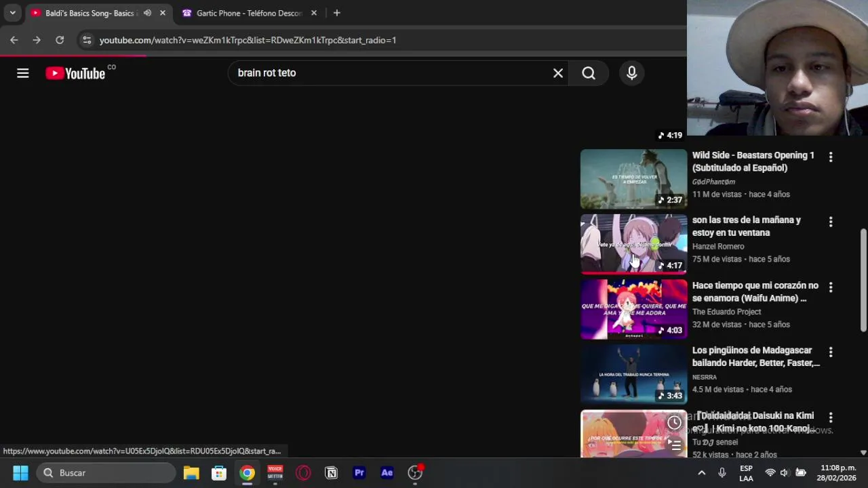Focus the browser address bar URL

coord(248,40)
